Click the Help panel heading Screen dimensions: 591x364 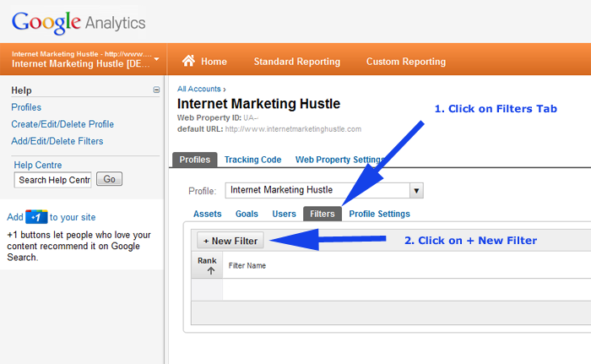pyautogui.click(x=21, y=90)
